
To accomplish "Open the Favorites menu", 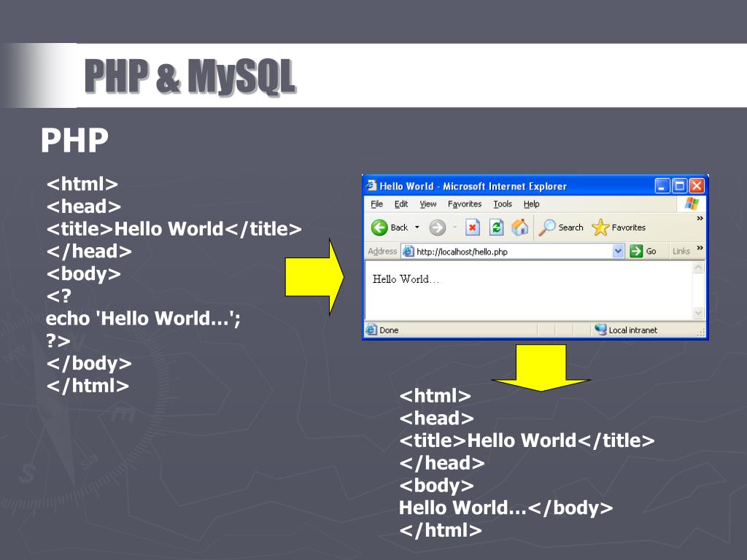I will click(465, 204).
